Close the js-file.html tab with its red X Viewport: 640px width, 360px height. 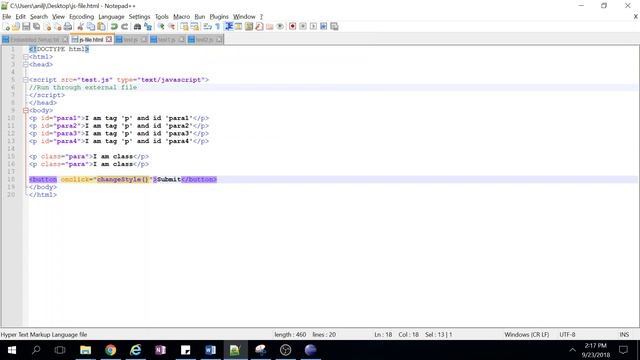[109, 40]
